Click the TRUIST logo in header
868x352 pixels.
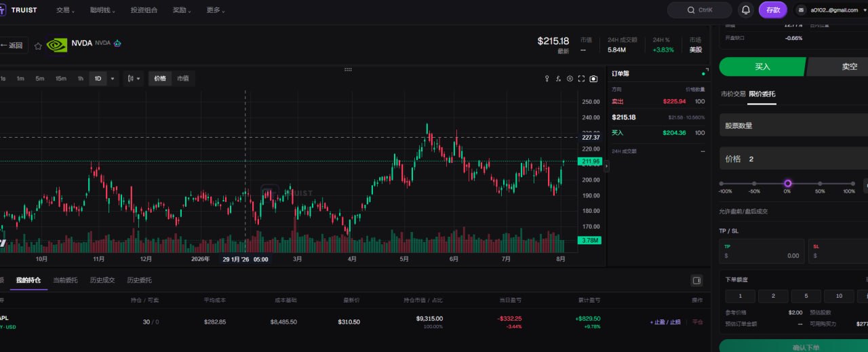pyautogui.click(x=18, y=10)
